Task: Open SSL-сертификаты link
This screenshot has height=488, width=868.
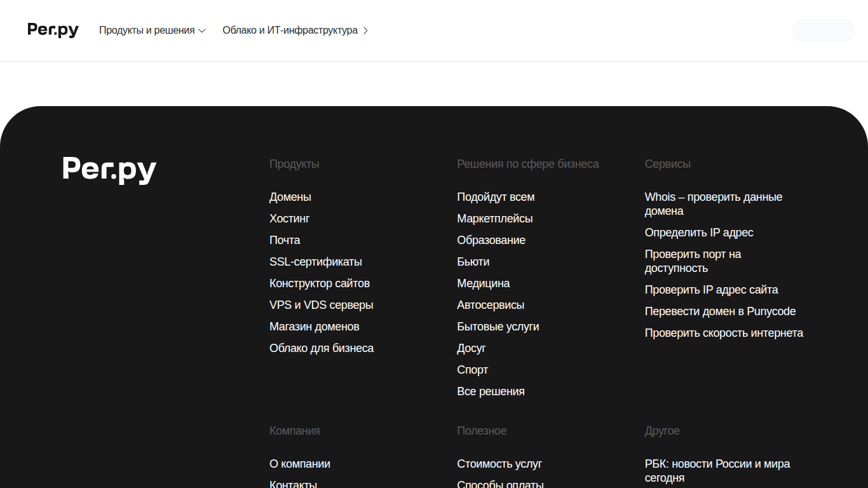Action: tap(316, 262)
